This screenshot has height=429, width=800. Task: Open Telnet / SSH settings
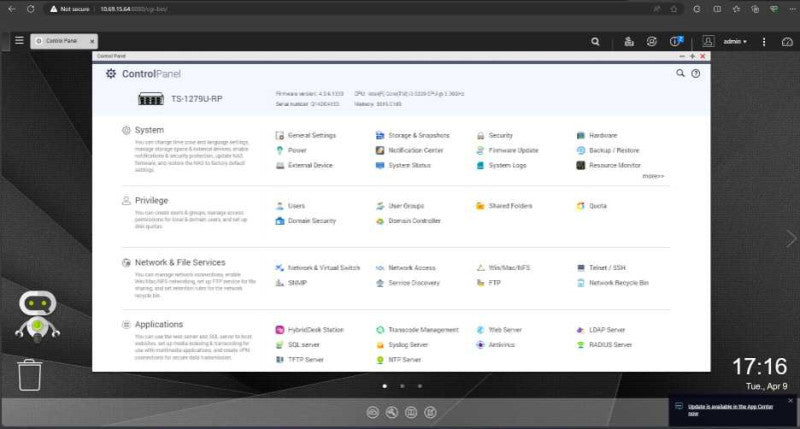[601, 268]
